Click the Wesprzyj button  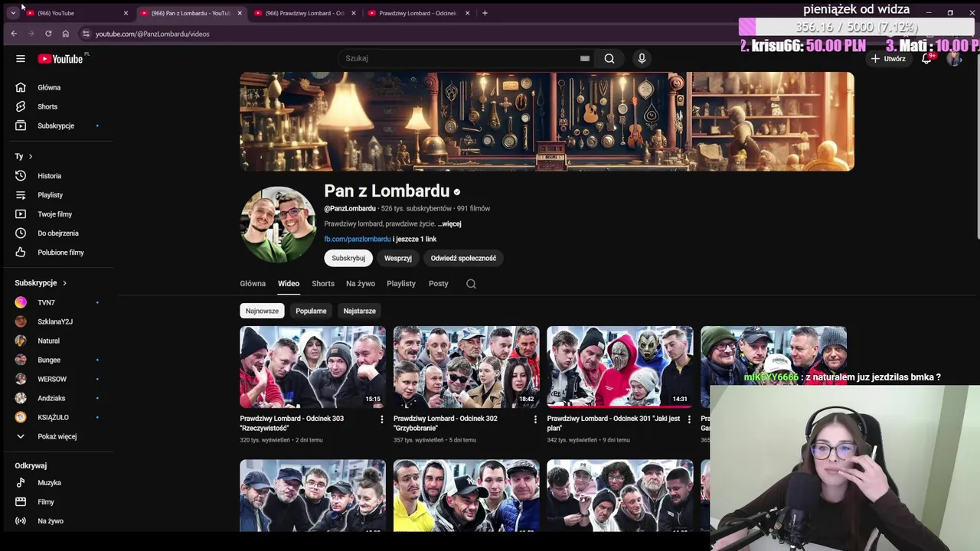click(x=398, y=258)
